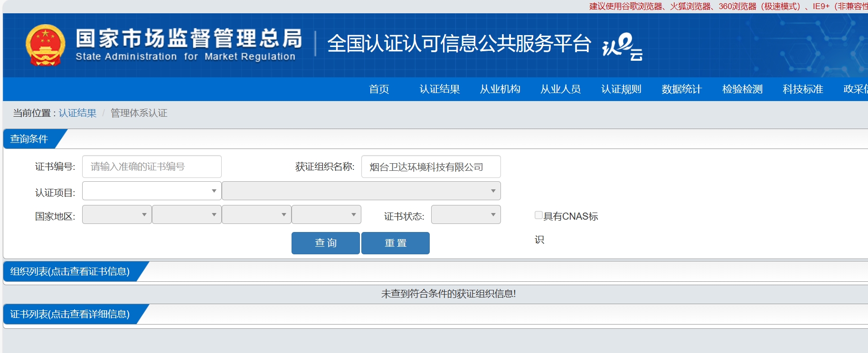Screen dimensions: 868x353
Task: Click the national emblem logo icon
Action: (x=45, y=45)
